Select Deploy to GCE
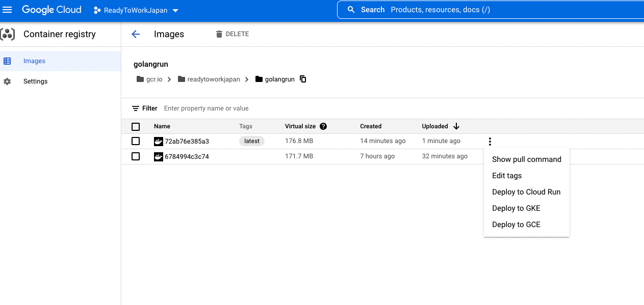Viewport: 644px width, 305px height. pyautogui.click(x=527, y=225)
